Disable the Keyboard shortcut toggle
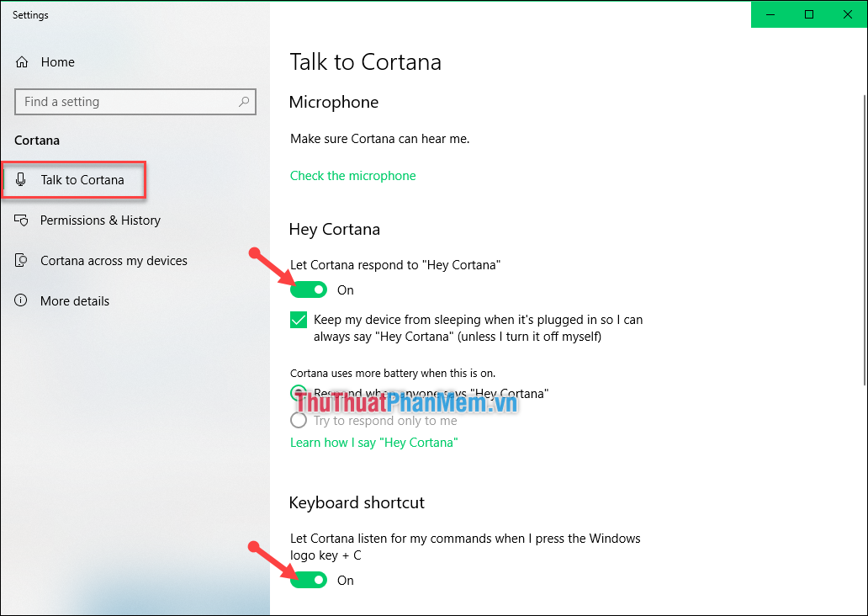The width and height of the screenshot is (868, 616). pyautogui.click(x=308, y=580)
